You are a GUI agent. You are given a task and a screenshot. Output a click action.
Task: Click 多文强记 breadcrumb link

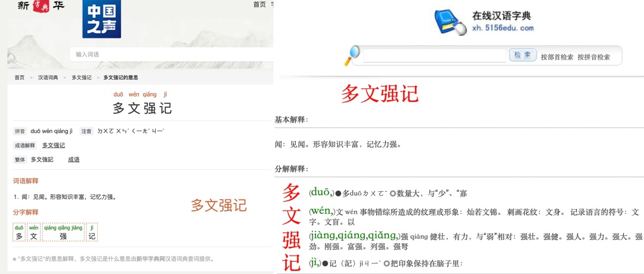coord(81,77)
